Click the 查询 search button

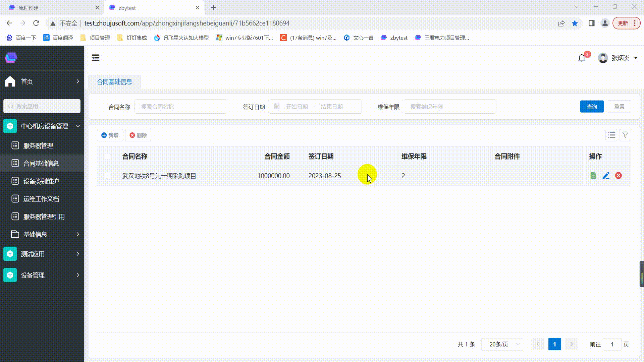pyautogui.click(x=592, y=107)
